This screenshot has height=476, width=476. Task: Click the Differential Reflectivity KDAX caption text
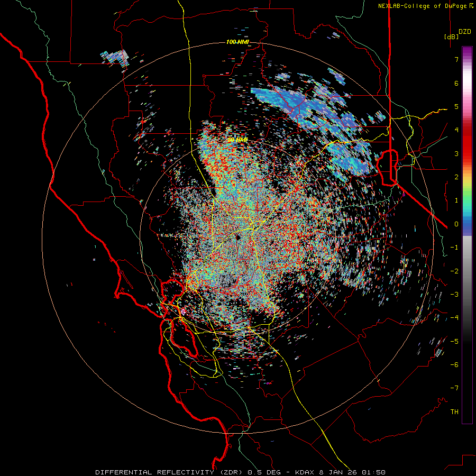click(240, 472)
